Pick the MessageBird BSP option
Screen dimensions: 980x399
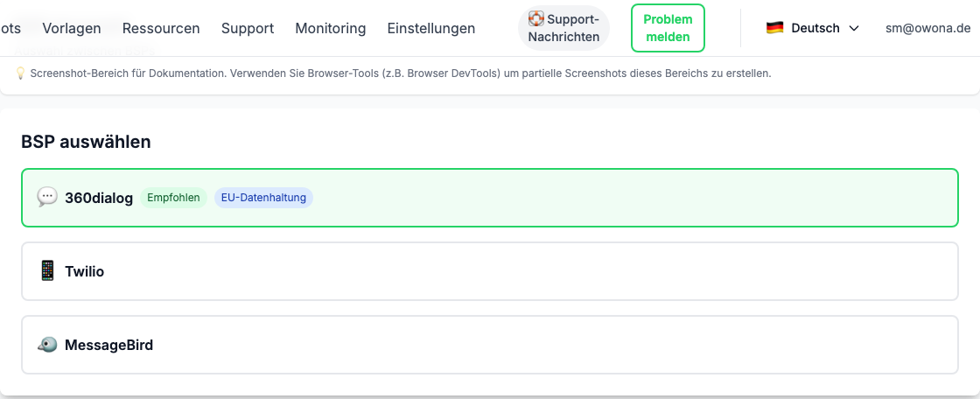coord(490,345)
